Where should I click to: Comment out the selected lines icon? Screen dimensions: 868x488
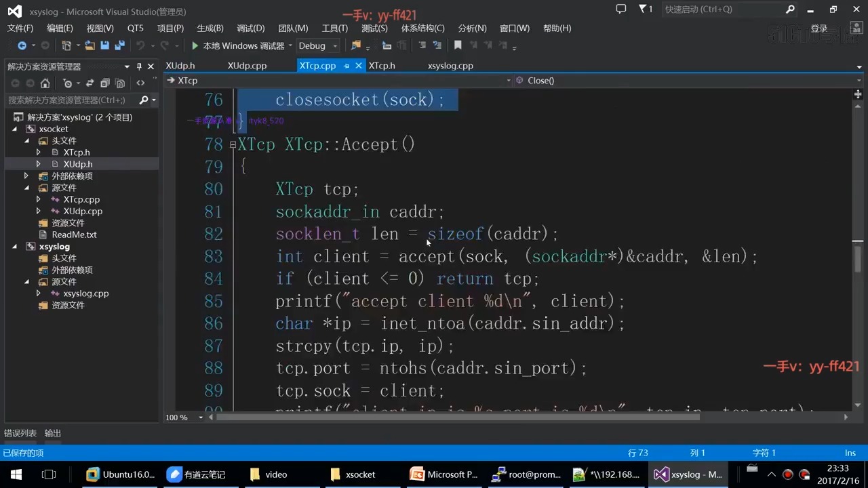pos(422,45)
